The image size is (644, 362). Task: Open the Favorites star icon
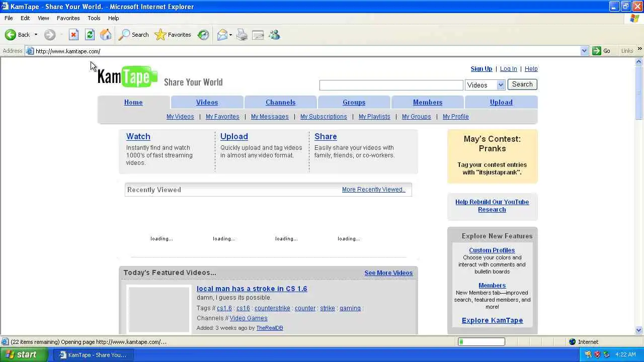point(160,35)
